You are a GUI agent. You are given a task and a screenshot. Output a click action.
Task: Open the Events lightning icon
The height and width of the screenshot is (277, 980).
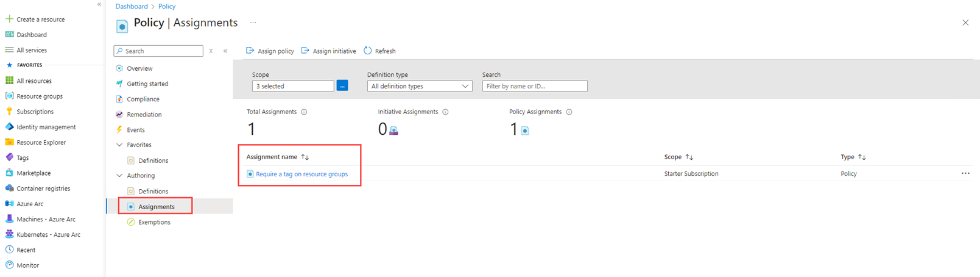coord(119,129)
